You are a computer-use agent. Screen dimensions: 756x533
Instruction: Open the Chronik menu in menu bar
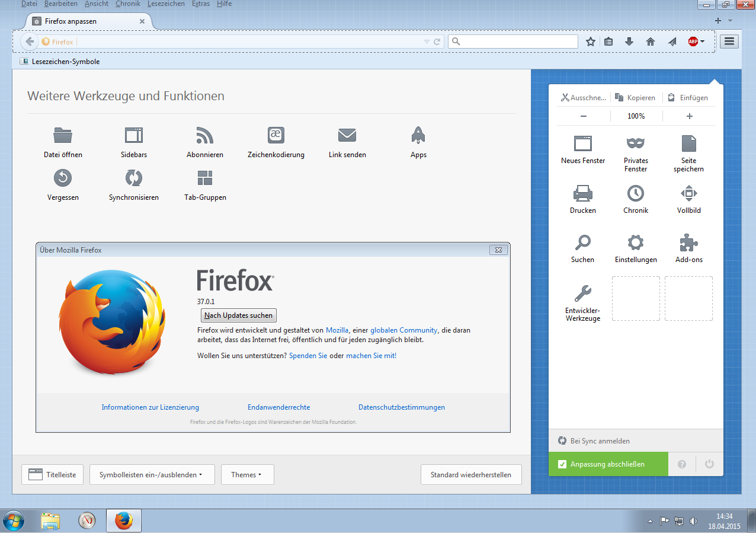click(128, 4)
